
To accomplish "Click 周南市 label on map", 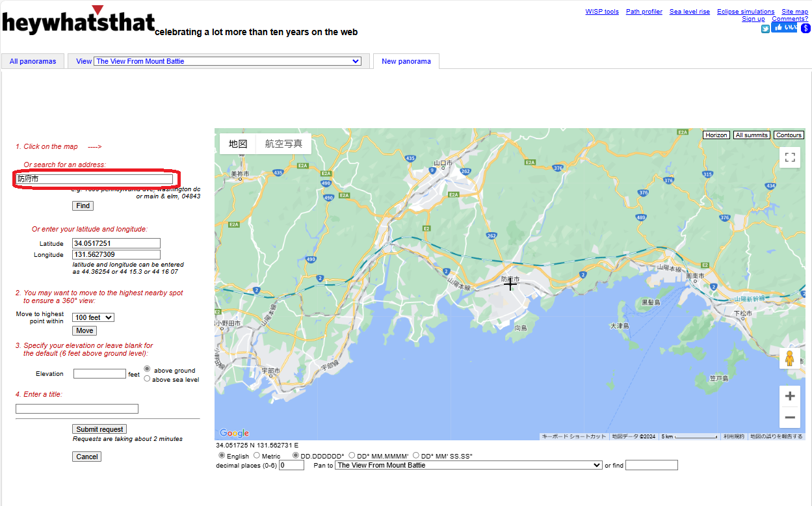I will [x=696, y=276].
